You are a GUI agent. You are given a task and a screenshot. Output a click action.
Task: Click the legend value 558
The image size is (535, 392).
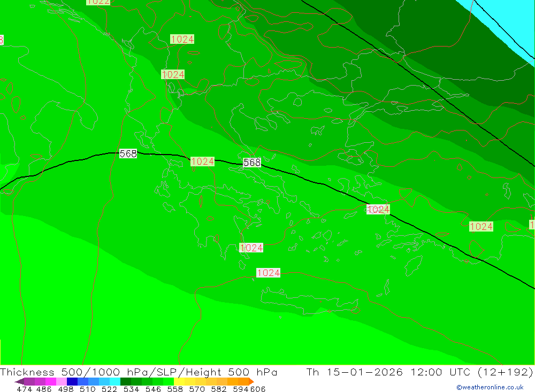tap(175, 389)
